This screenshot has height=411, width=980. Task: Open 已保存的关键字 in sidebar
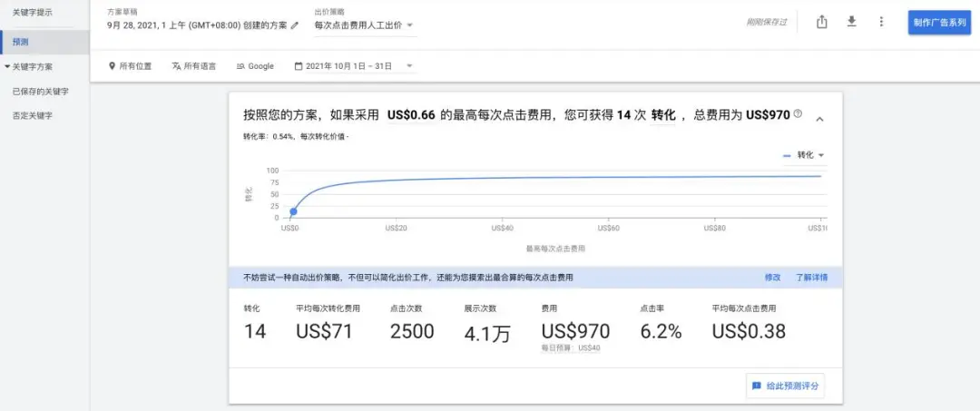(41, 92)
